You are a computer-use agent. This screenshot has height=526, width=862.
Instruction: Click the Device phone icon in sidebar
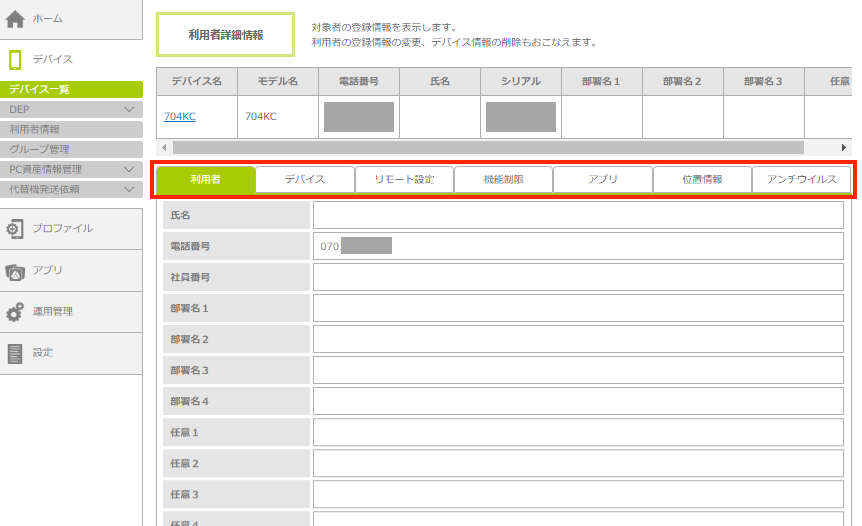coord(15,59)
